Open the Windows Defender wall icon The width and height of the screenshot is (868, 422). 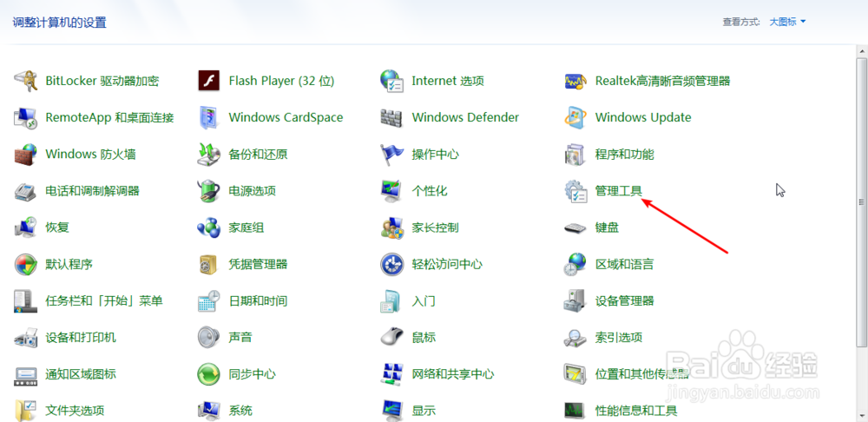(392, 117)
